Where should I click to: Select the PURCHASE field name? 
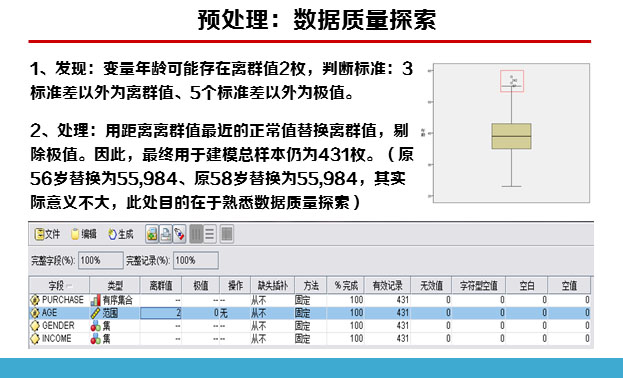63,300
